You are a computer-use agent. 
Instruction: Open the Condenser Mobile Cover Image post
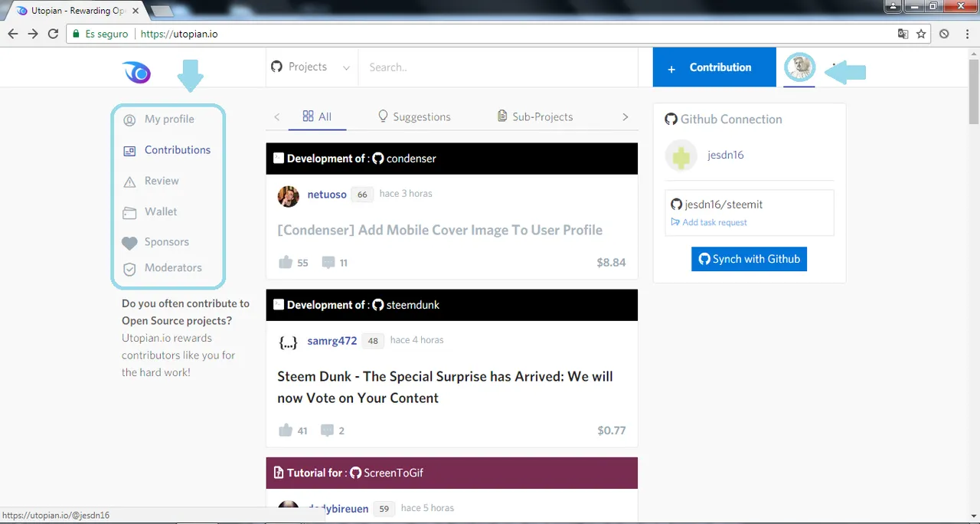click(439, 230)
